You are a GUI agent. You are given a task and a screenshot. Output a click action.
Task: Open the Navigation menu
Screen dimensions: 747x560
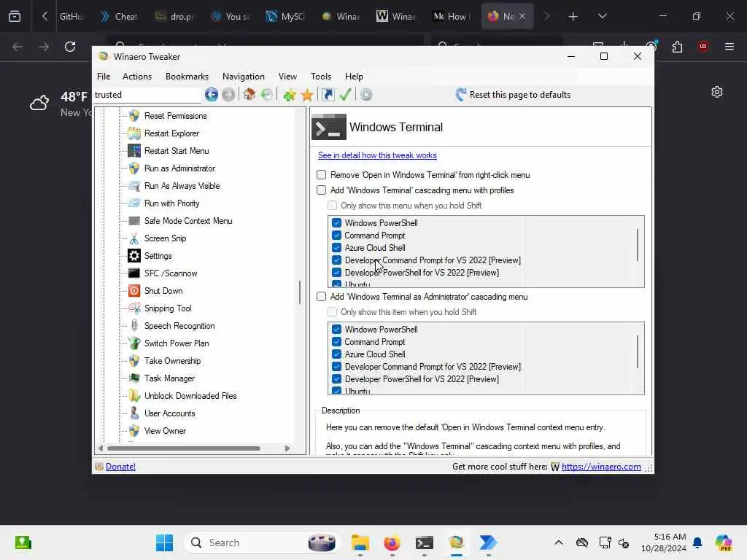244,76
